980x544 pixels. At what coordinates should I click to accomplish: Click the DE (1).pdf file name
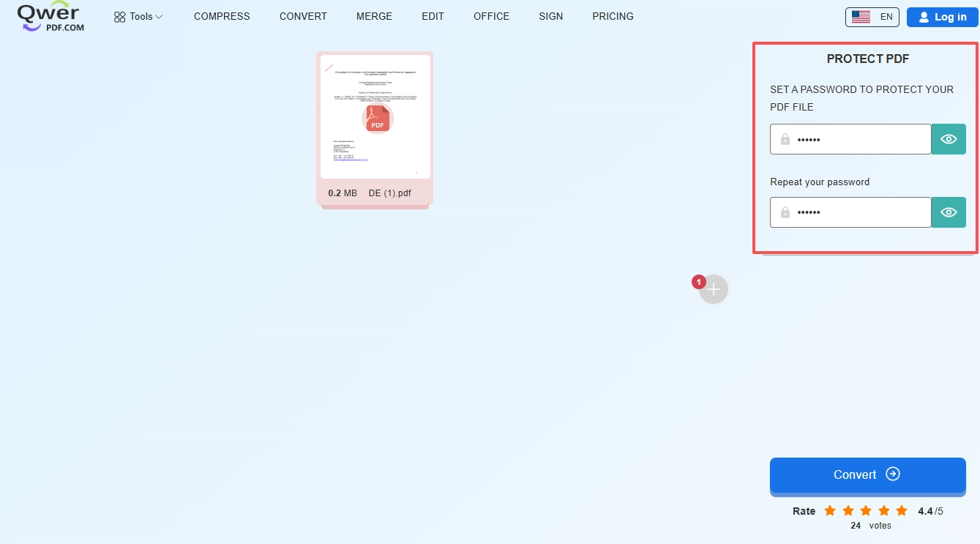[390, 193]
